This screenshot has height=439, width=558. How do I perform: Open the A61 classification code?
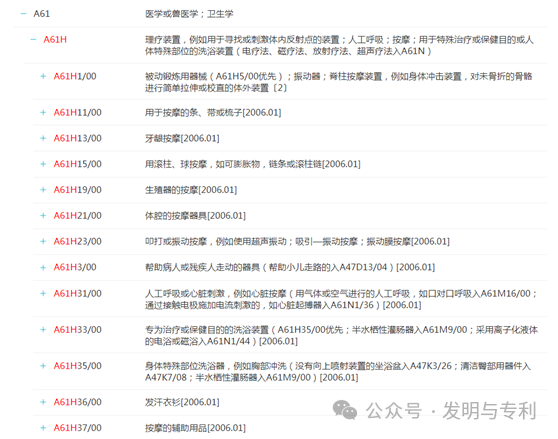[42, 14]
